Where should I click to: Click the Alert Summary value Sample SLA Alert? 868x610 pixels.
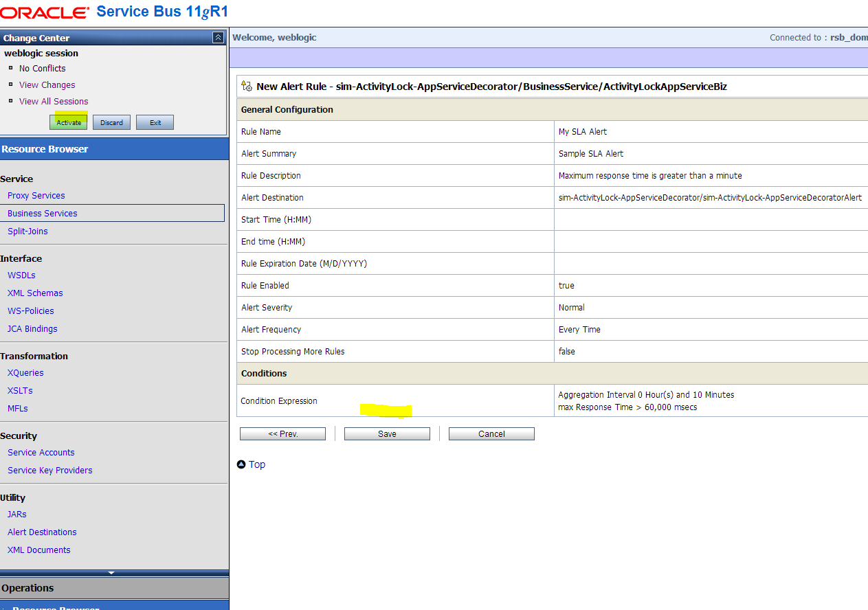[591, 154]
